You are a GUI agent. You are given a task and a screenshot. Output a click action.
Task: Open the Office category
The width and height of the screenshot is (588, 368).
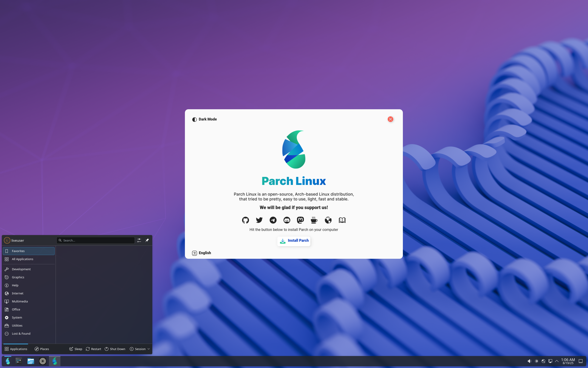pos(29,309)
